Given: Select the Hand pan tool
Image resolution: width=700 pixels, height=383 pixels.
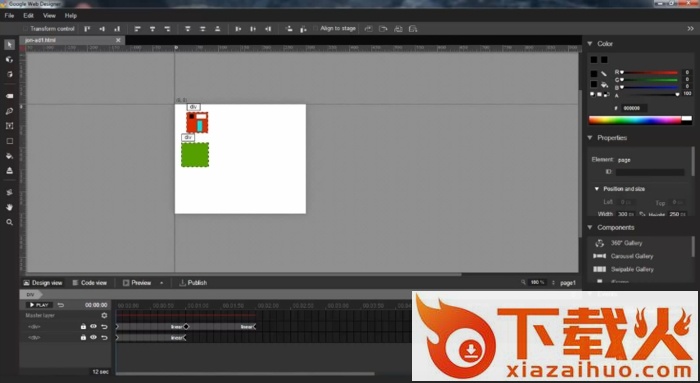Looking at the screenshot, I should pos(9,207).
